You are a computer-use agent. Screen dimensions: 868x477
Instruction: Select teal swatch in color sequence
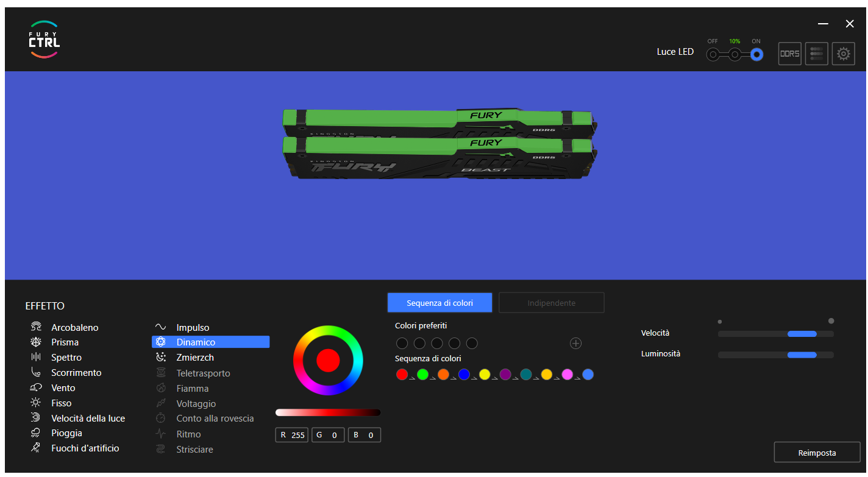pyautogui.click(x=526, y=375)
